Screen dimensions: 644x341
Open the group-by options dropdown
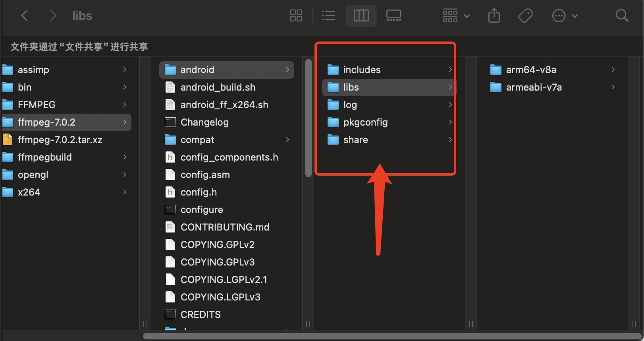pos(456,16)
